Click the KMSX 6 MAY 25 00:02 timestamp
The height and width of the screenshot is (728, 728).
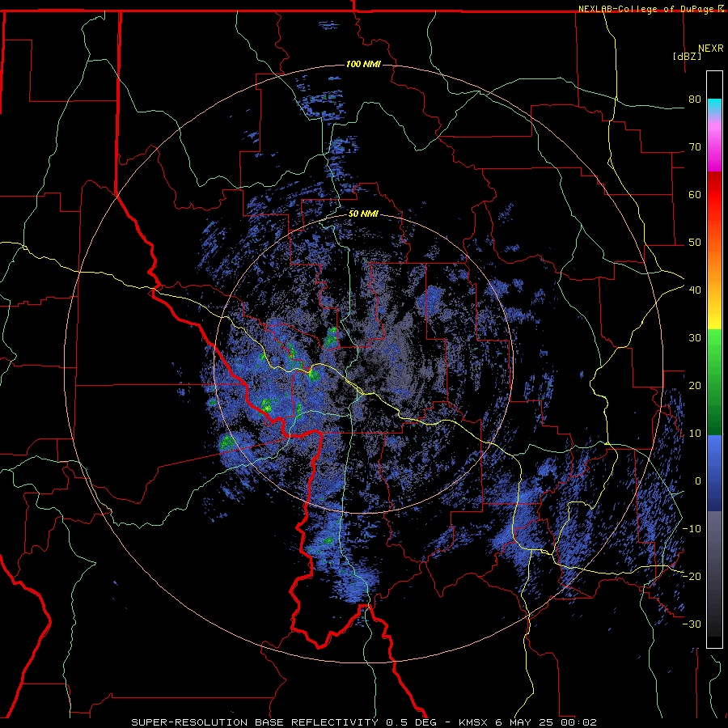point(527,722)
